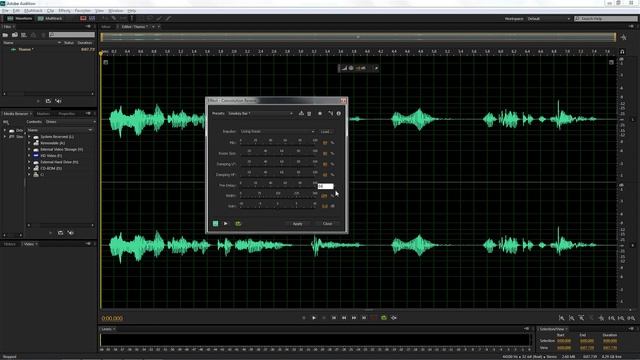Mark effect preset as favorite star
Screen dimensions: 640x360
pos(320,113)
